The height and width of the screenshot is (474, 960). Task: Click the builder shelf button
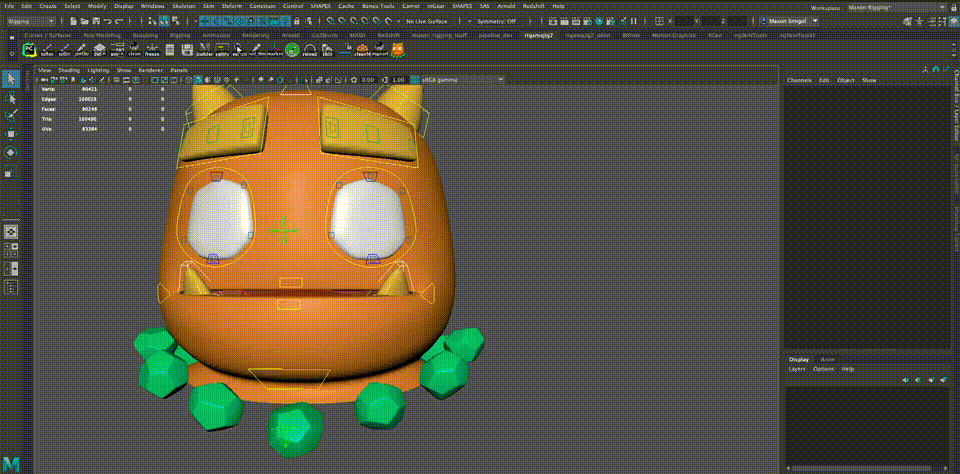point(203,50)
